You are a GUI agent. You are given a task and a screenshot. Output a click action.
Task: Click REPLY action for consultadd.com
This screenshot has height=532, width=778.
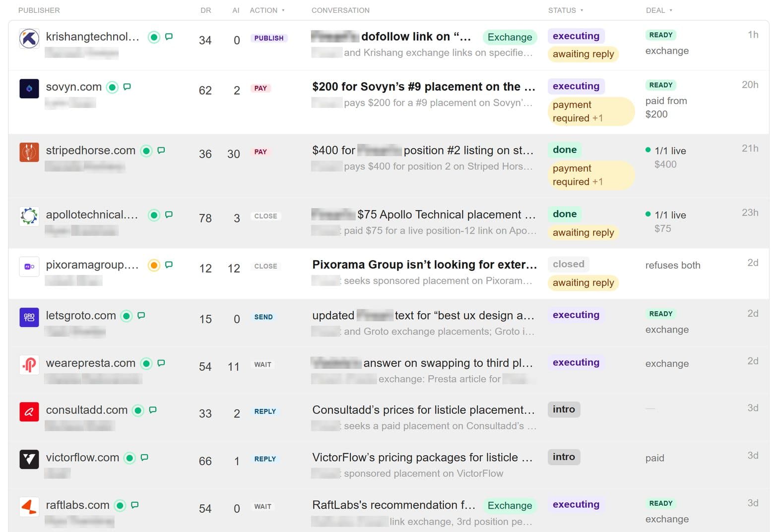click(265, 412)
